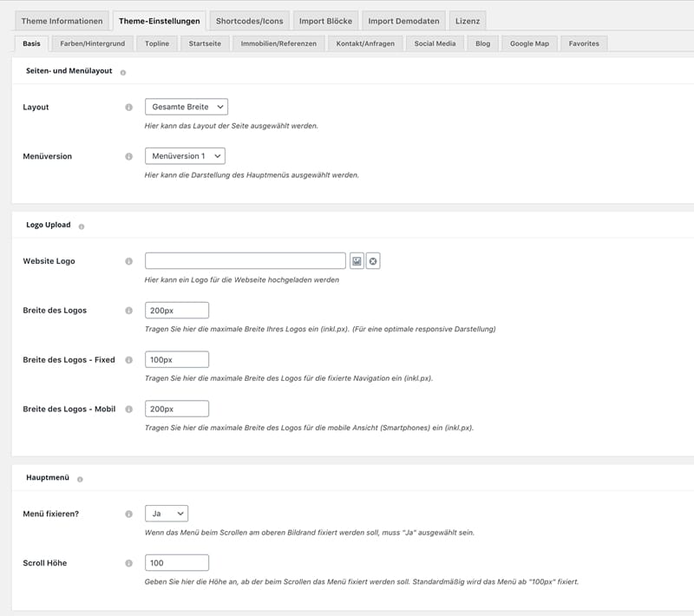Click info icon next to Menüversion label
This screenshot has width=694, height=616.
(x=128, y=157)
